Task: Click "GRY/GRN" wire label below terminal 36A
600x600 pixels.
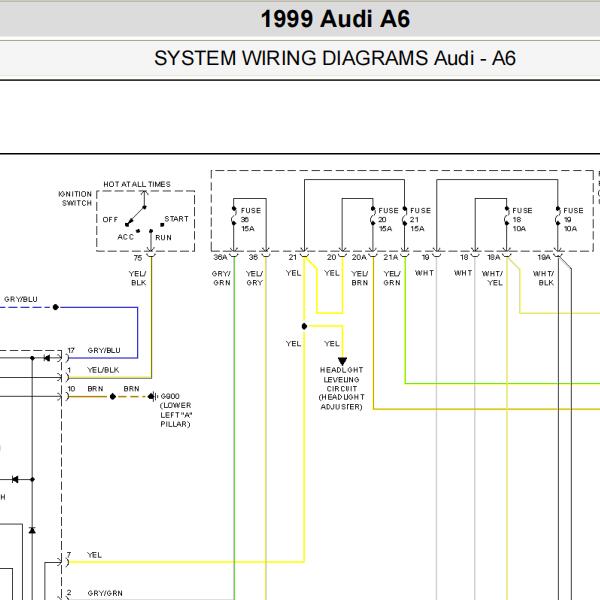Action: point(222,278)
